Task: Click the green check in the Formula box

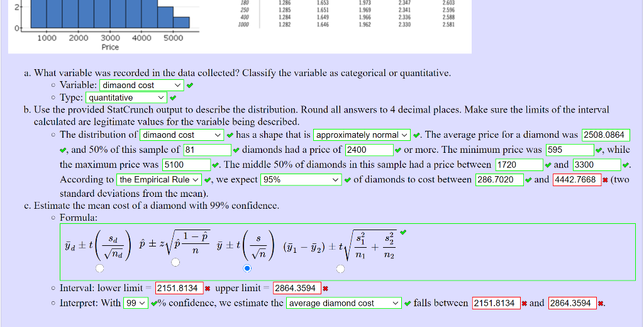Action: (x=403, y=232)
